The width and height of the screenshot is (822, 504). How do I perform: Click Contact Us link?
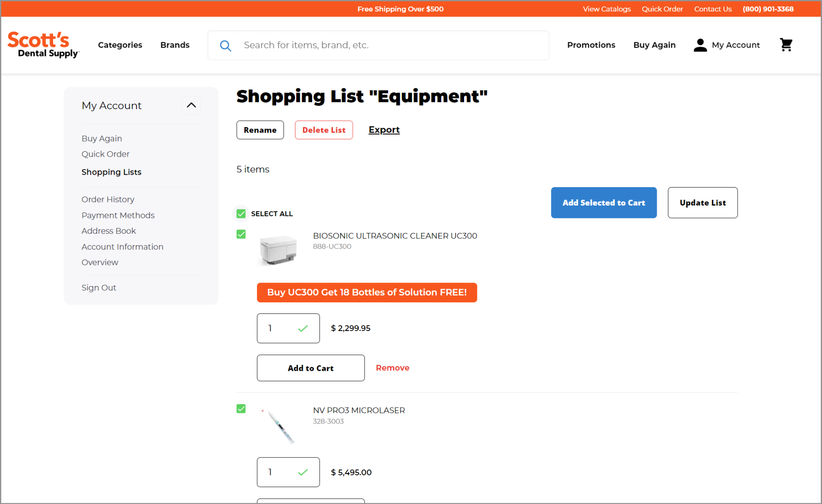coord(713,9)
